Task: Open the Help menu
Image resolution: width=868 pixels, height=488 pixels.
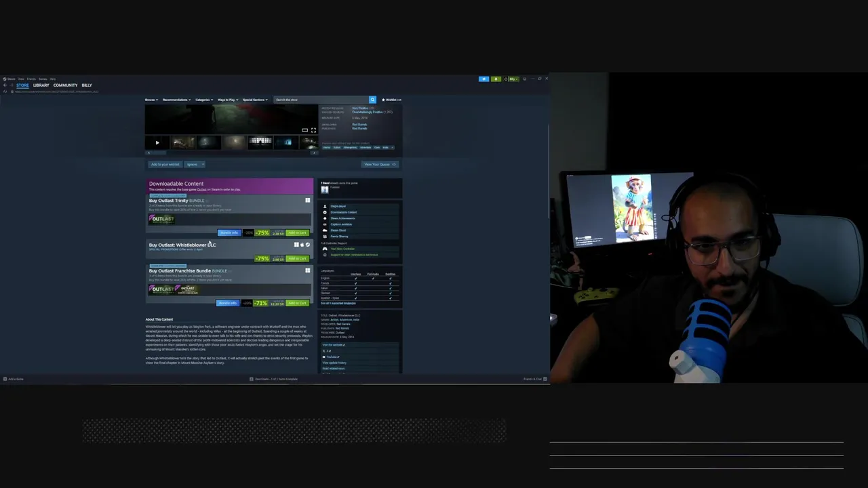Action: (53, 79)
